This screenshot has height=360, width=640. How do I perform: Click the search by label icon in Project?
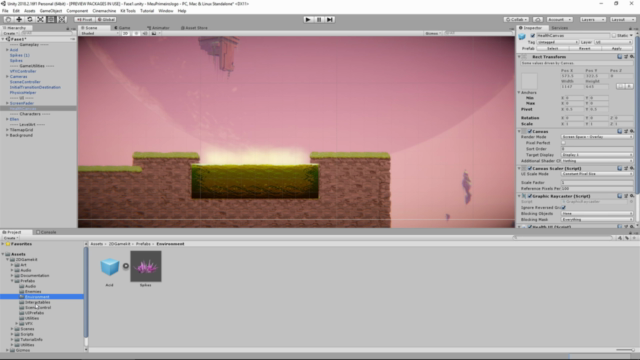click(627, 238)
